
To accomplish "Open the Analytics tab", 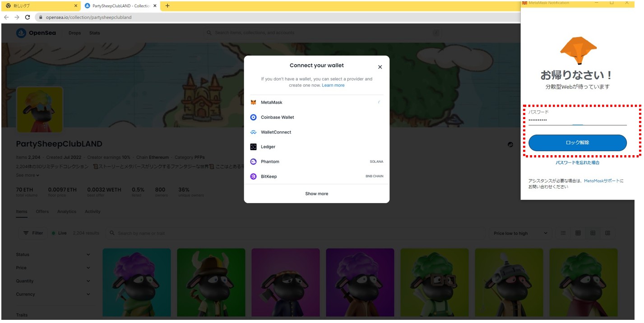I will (x=67, y=212).
